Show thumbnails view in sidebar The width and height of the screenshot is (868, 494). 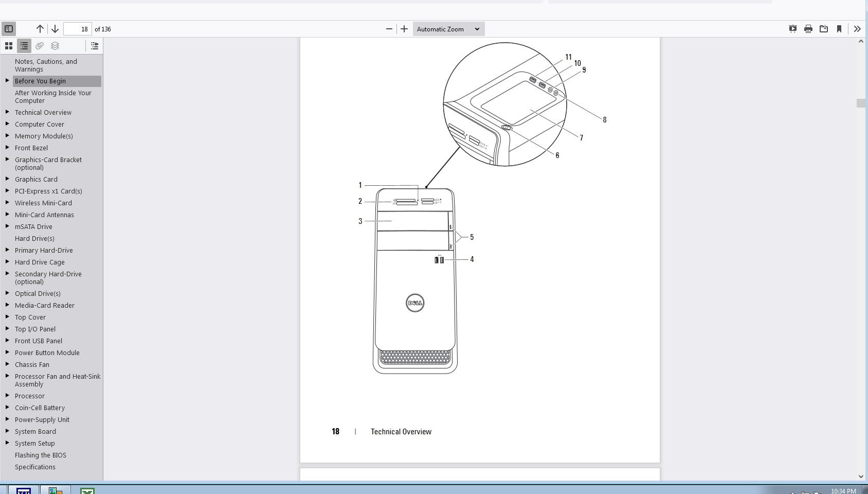tap(9, 46)
